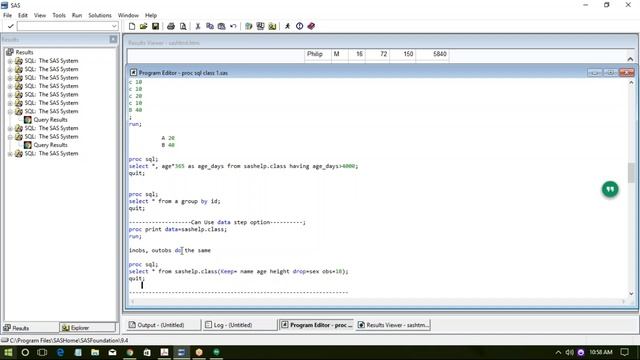Expand the third SQL: The SAS System node
This screenshot has width=640, height=360.
coord(10,78)
